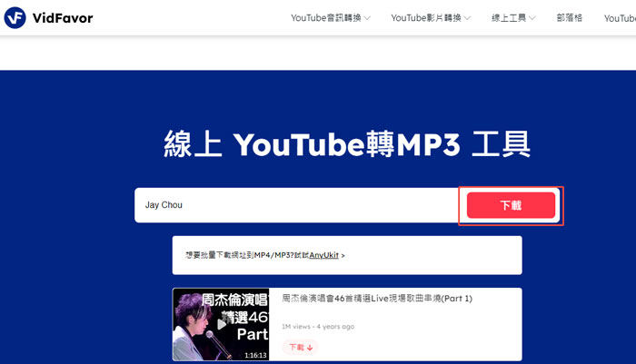Viewport: 636px width, 364px height.
Task: Click the VidFavor logo icon
Action: (15, 18)
